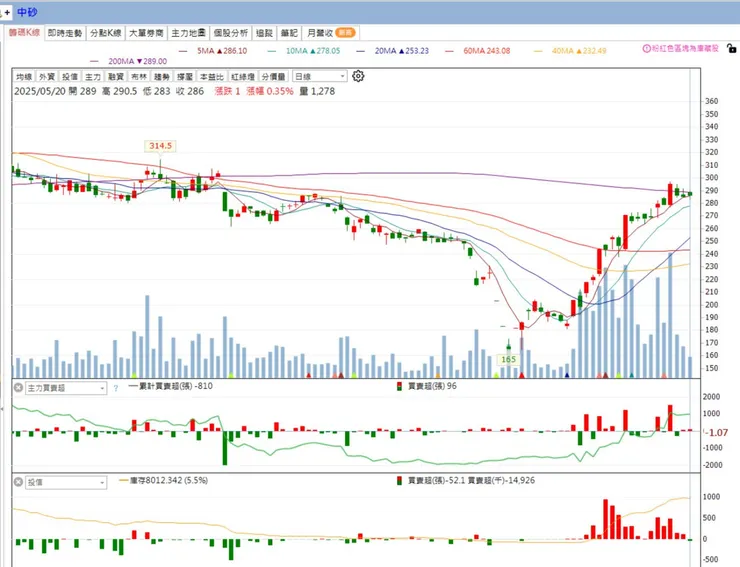Expand the 投信 indicator dropdown
The image size is (740, 567).
66,482
